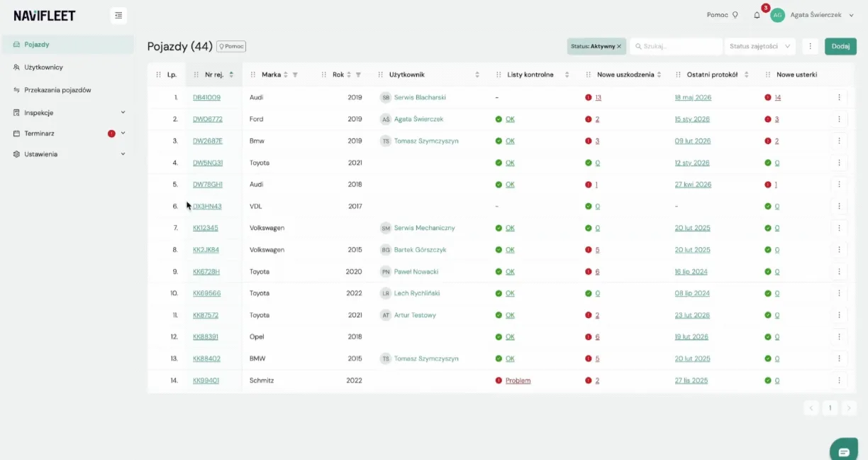
Task: Toggle sort on Nowe uszkodzenia column
Action: [659, 75]
